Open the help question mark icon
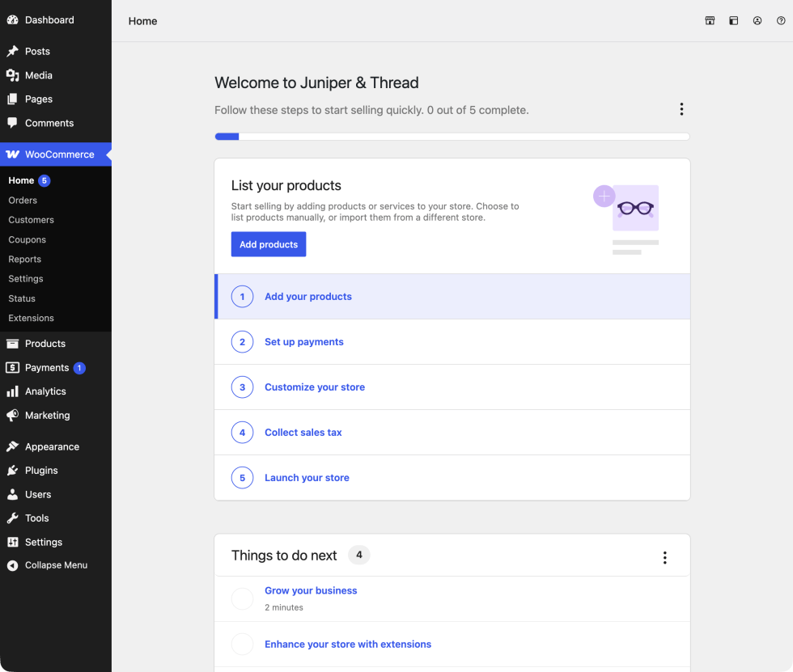The width and height of the screenshot is (793, 672). coord(781,21)
